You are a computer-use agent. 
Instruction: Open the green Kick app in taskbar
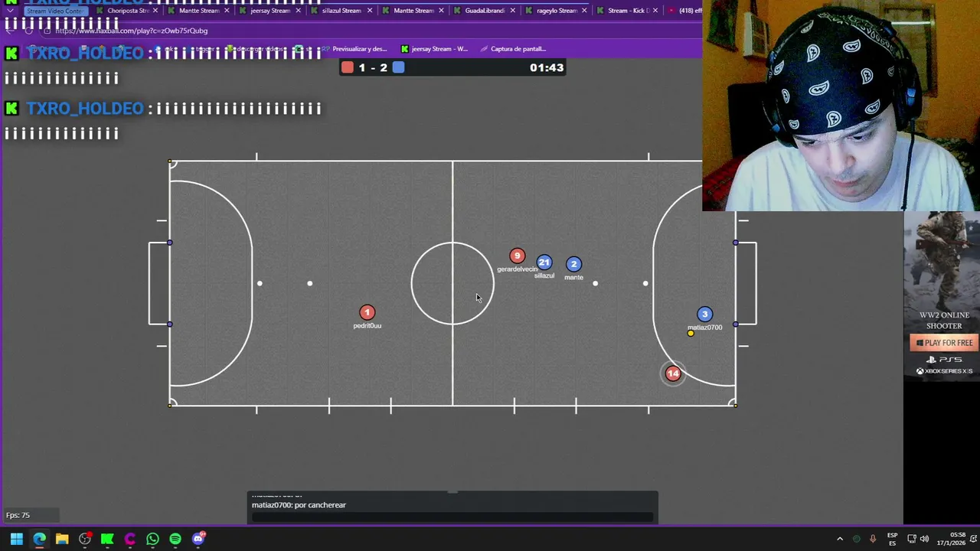107,539
